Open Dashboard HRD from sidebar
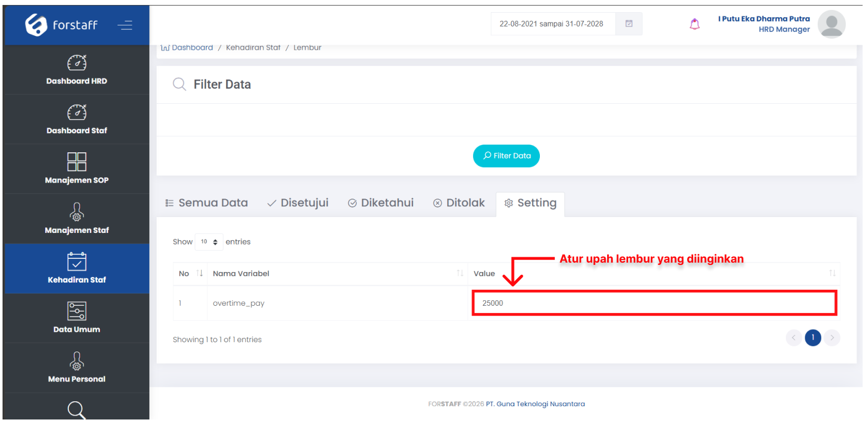Screen dimensions: 868x425 click(x=77, y=70)
